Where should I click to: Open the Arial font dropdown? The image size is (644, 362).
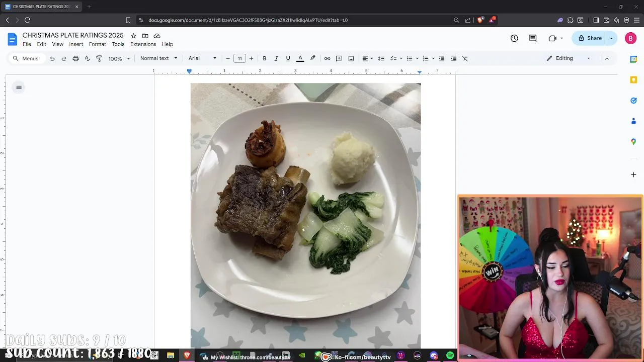(202, 58)
